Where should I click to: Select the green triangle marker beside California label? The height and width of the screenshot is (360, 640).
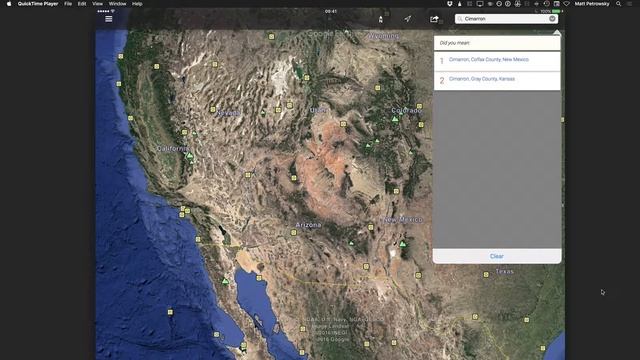pos(190,156)
